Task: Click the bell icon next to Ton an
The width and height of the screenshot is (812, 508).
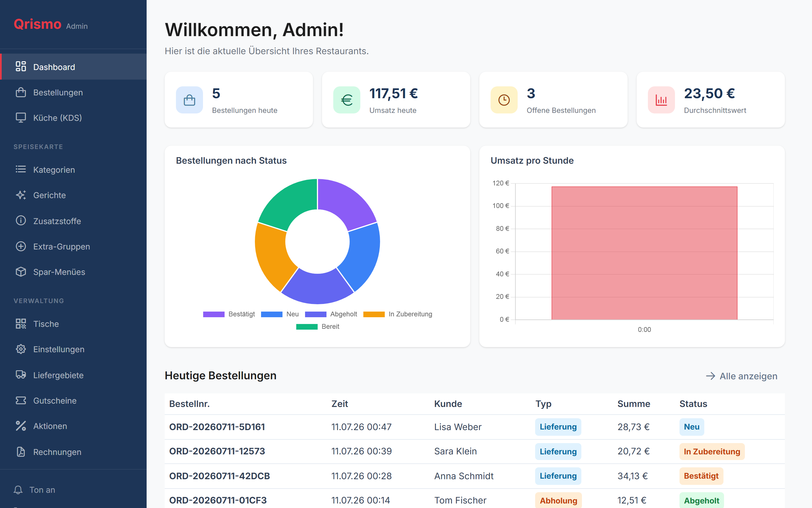Action: [18, 490]
